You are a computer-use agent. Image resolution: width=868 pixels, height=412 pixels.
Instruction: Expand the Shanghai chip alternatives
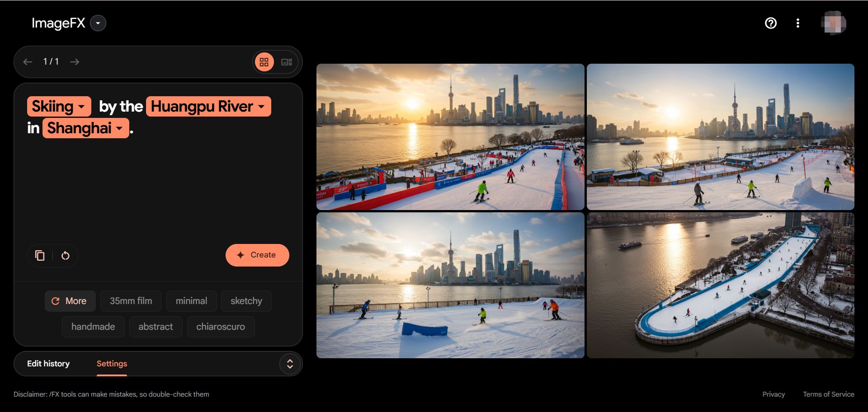coord(86,128)
